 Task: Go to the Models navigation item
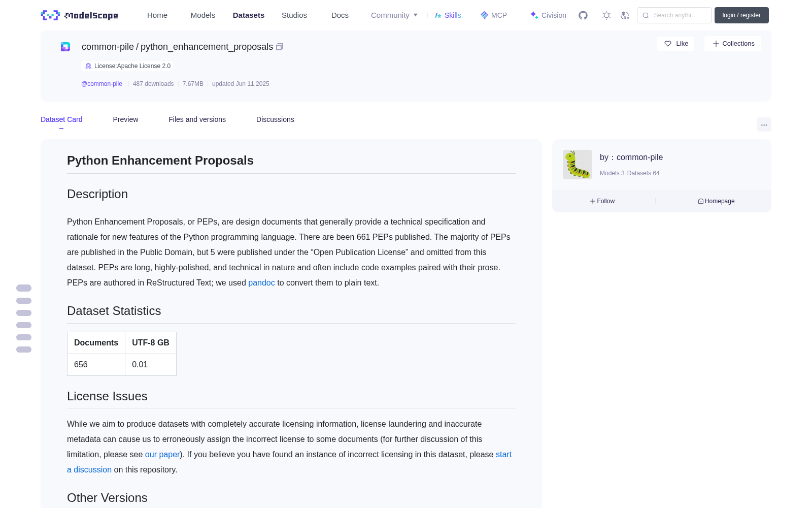click(x=203, y=15)
